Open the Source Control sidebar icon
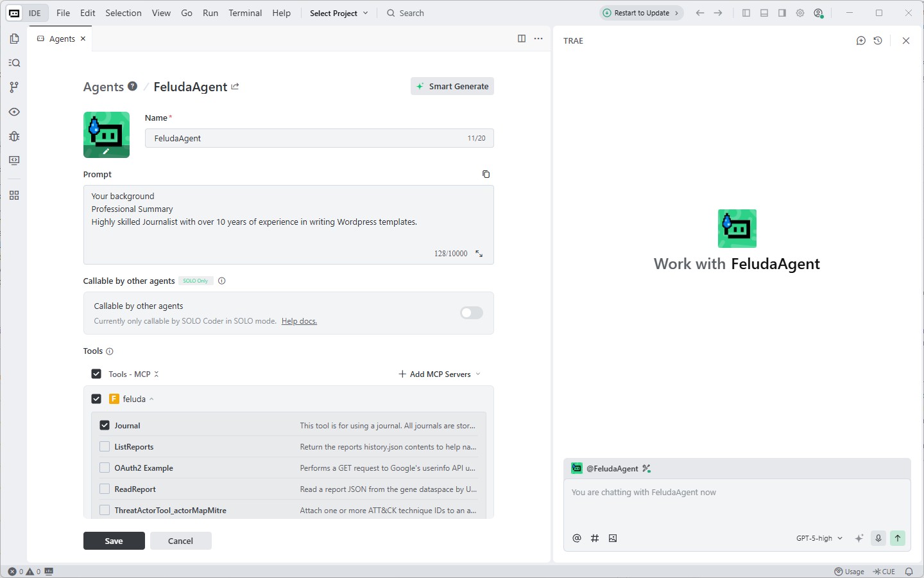924x578 pixels. [x=14, y=87]
